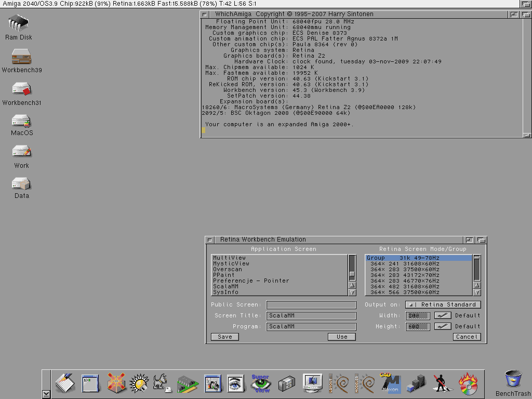Screen dimensions: 532x399
Task: Click the computer monitor dock icon
Action: [x=312, y=383]
